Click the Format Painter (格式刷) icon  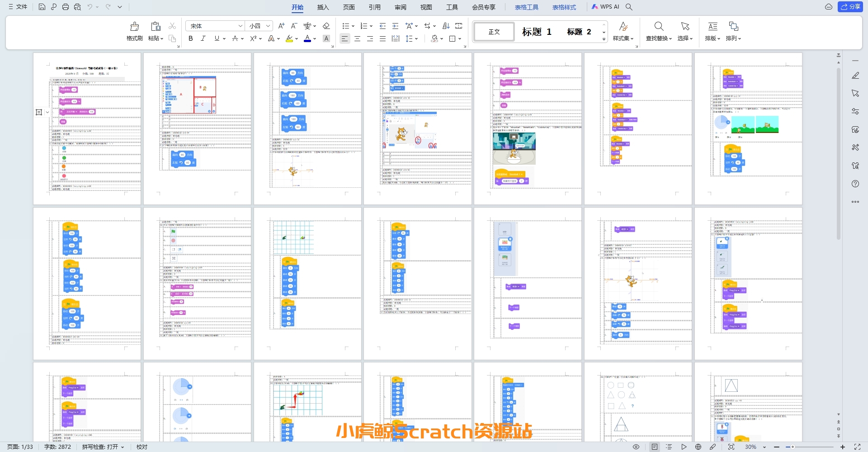[134, 26]
